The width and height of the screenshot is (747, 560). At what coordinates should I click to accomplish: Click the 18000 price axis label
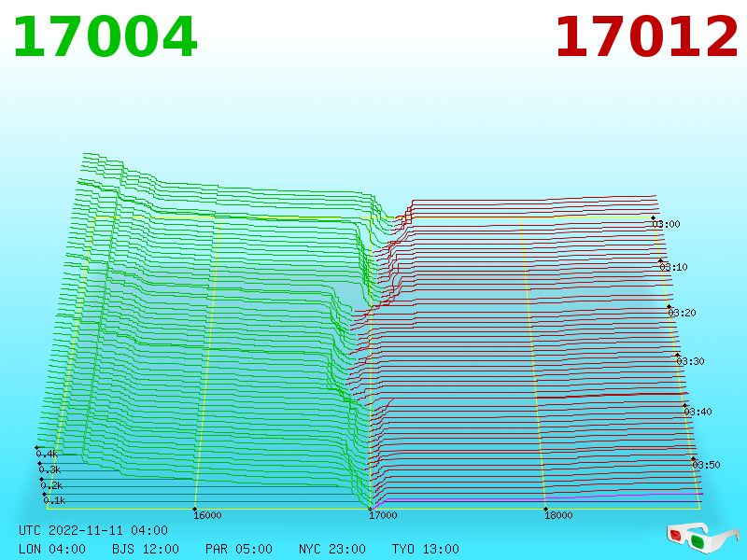coord(558,515)
